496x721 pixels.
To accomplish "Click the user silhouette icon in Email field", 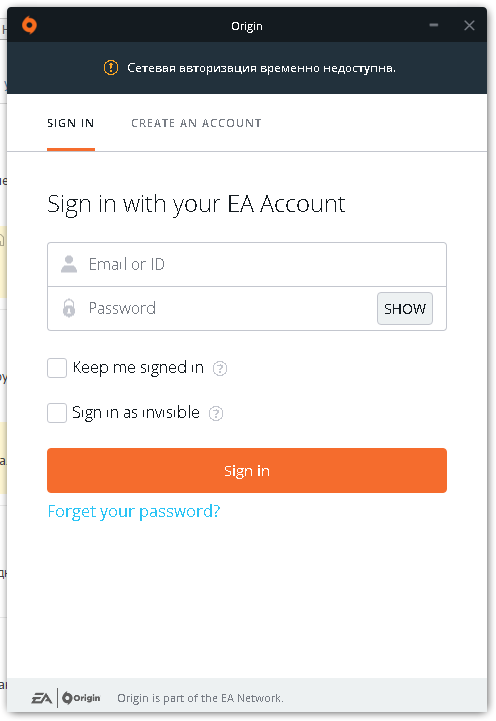I will click(69, 264).
